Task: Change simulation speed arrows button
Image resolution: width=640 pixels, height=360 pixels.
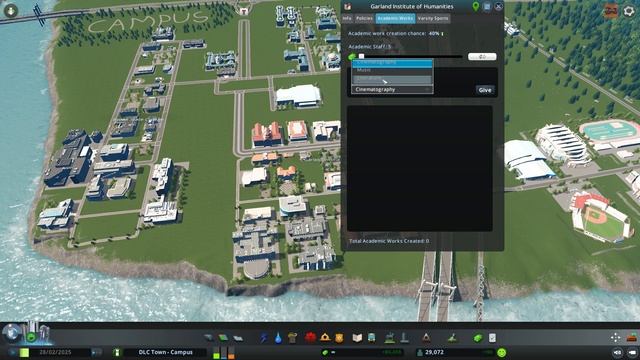Action: click(96, 352)
